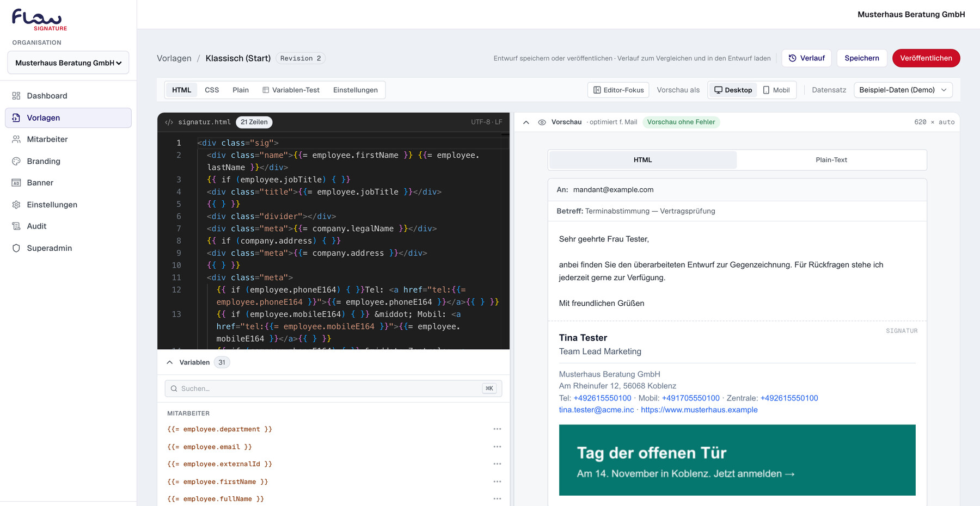Open the organisation dropdown Musterhaus Beratung GmbH
The height and width of the screenshot is (506, 980).
[68, 63]
